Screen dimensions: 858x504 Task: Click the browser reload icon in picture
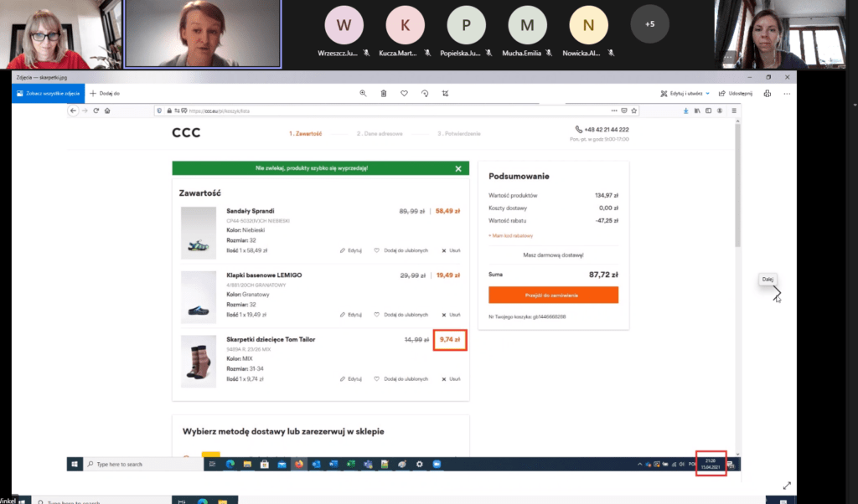click(96, 111)
